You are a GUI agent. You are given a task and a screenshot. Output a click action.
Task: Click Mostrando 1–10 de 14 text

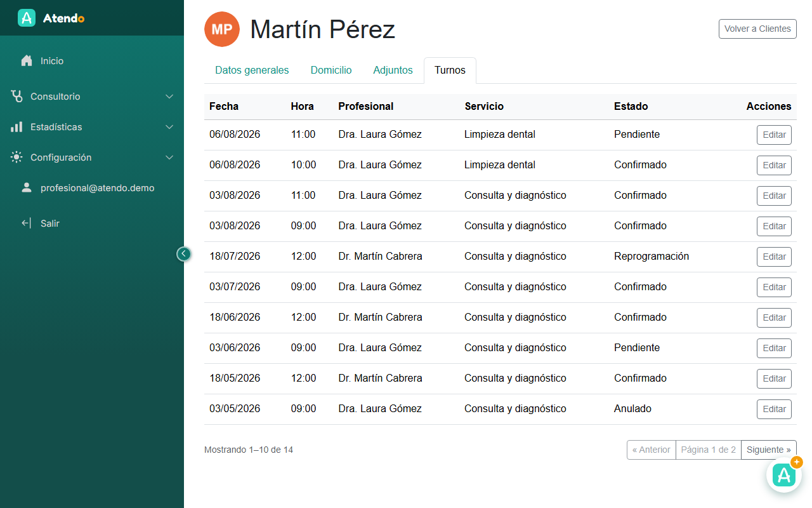(249, 450)
